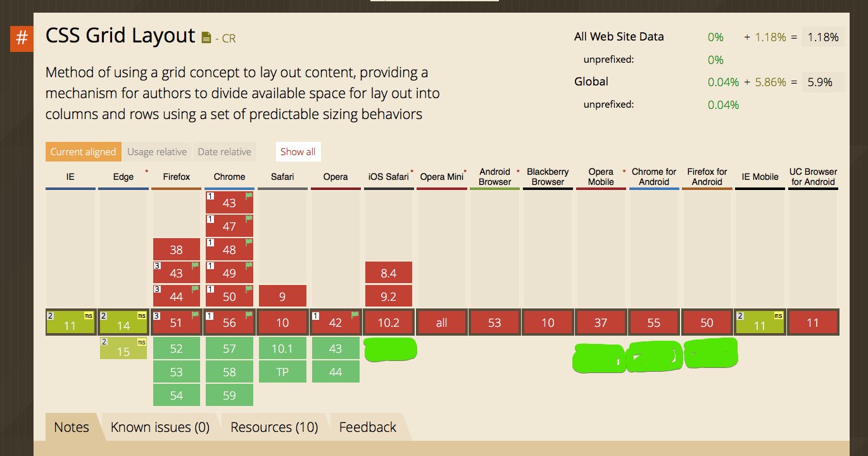Viewport: 868px width, 456px height.
Task: Click the flag icon on Firefox 43 cell
Action: (x=196, y=267)
